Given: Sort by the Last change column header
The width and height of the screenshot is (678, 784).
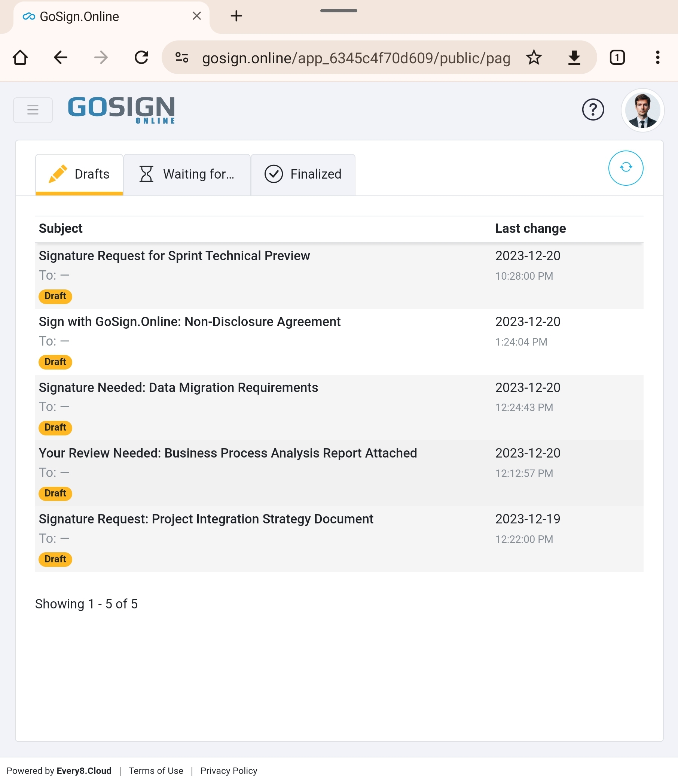Looking at the screenshot, I should point(530,228).
